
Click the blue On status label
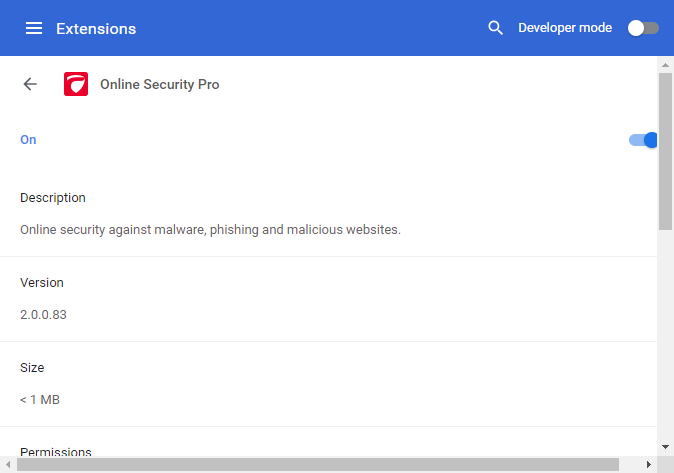(x=28, y=140)
